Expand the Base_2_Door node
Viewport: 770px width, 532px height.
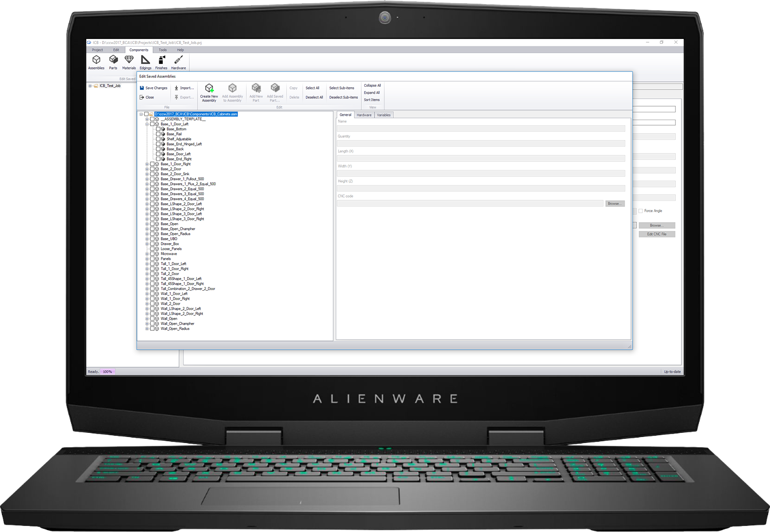coord(147,169)
